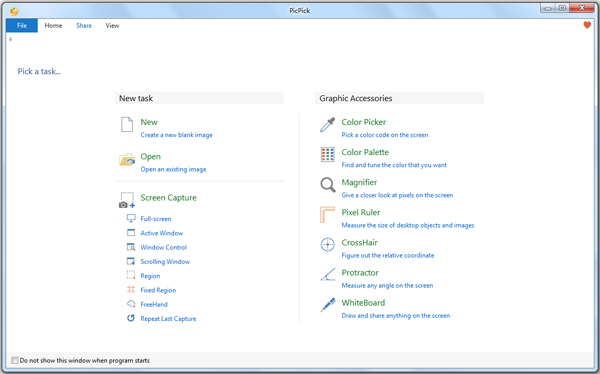The image size is (600, 374).
Task: Click the Full-screen monitor icon
Action: click(131, 218)
